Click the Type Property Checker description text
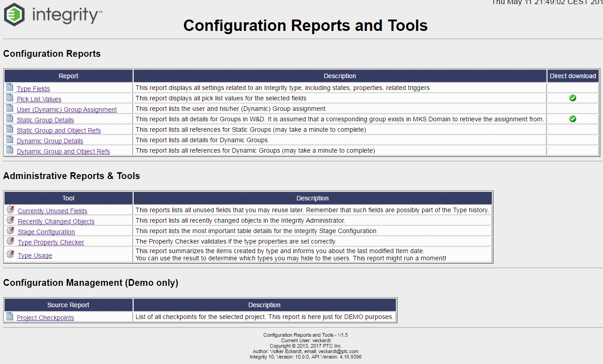603x364 pixels. click(x=236, y=241)
